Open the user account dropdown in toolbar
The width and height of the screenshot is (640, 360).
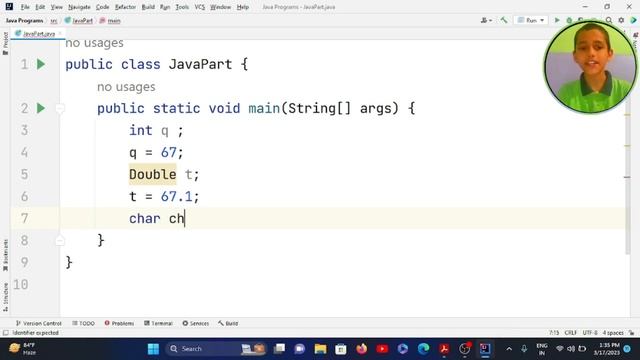point(486,20)
